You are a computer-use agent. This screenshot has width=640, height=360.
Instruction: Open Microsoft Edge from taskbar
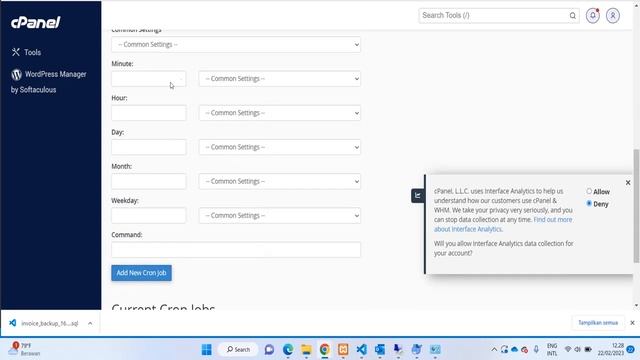(288, 349)
